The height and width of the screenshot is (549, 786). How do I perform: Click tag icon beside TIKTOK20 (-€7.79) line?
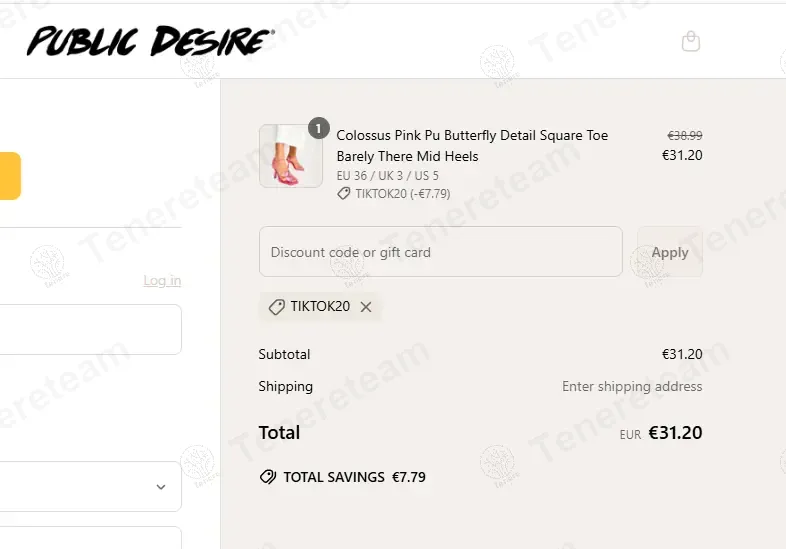pos(344,194)
